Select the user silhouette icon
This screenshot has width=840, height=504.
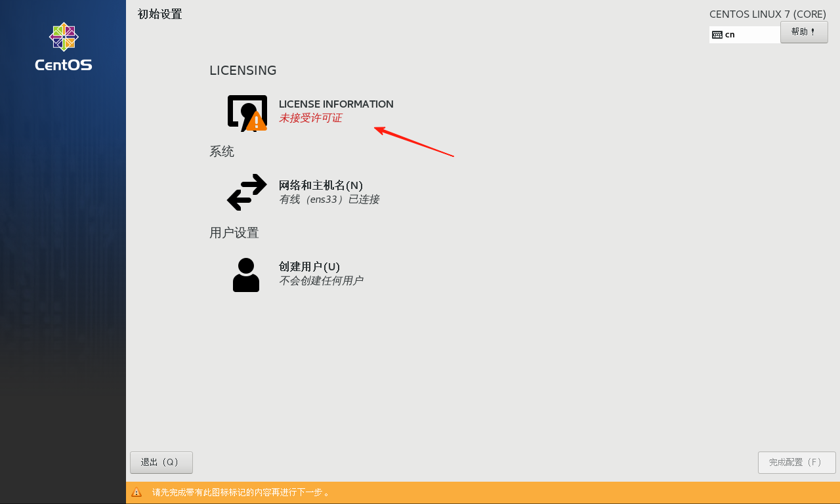[x=246, y=275]
